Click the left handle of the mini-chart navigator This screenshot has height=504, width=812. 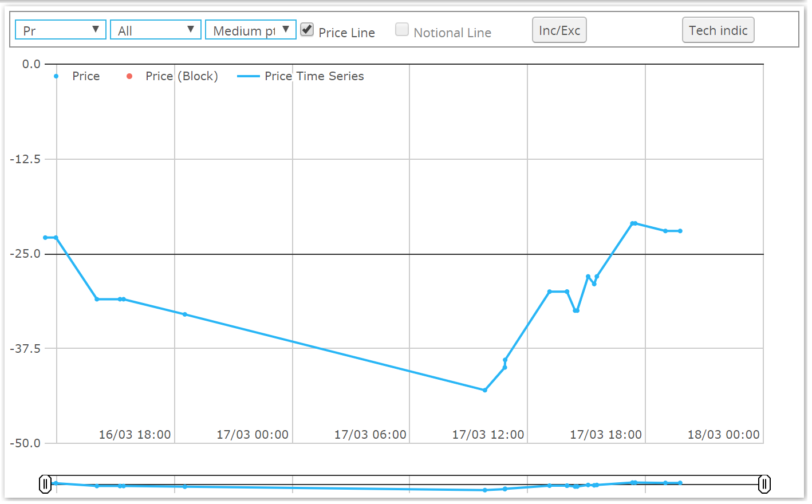point(46,484)
